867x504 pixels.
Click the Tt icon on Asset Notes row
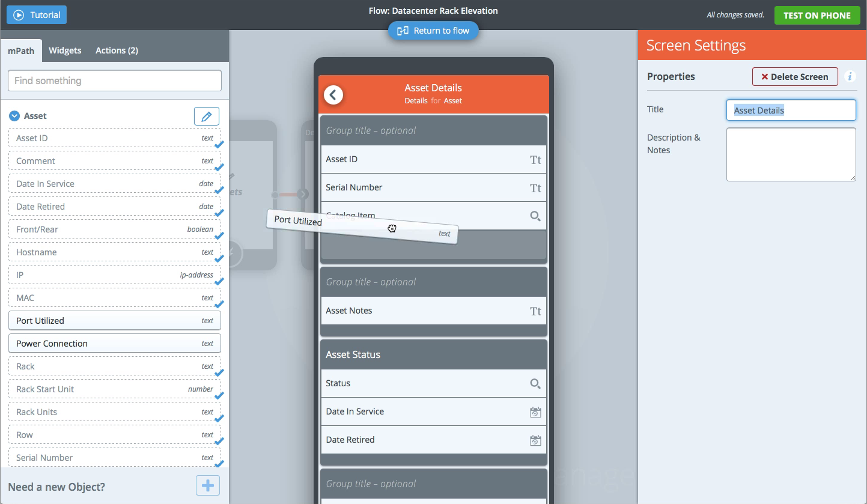point(535,311)
